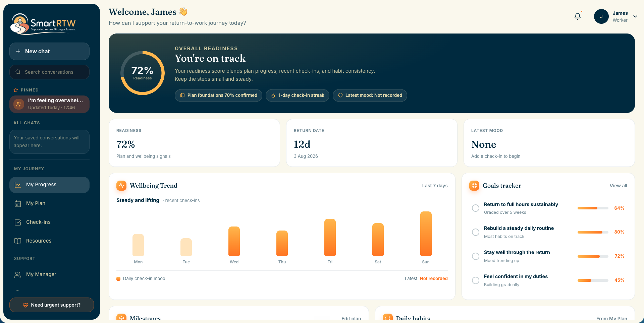Click the Resources book icon
Screen dimensions: 644x323
click(x=18, y=241)
